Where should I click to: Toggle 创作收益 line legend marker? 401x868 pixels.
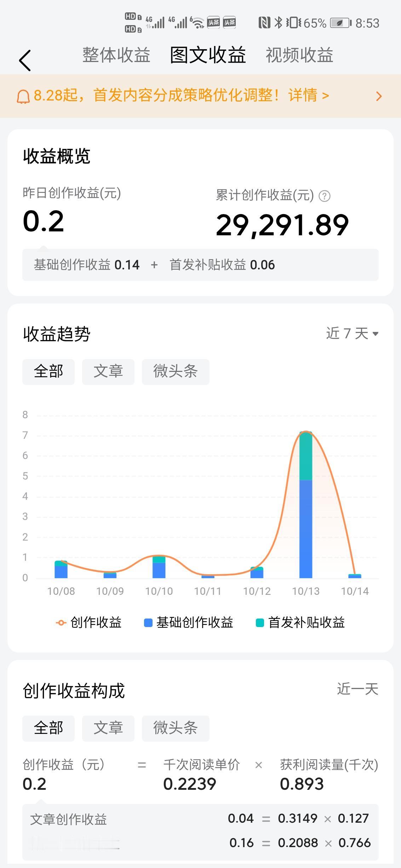coord(61,622)
